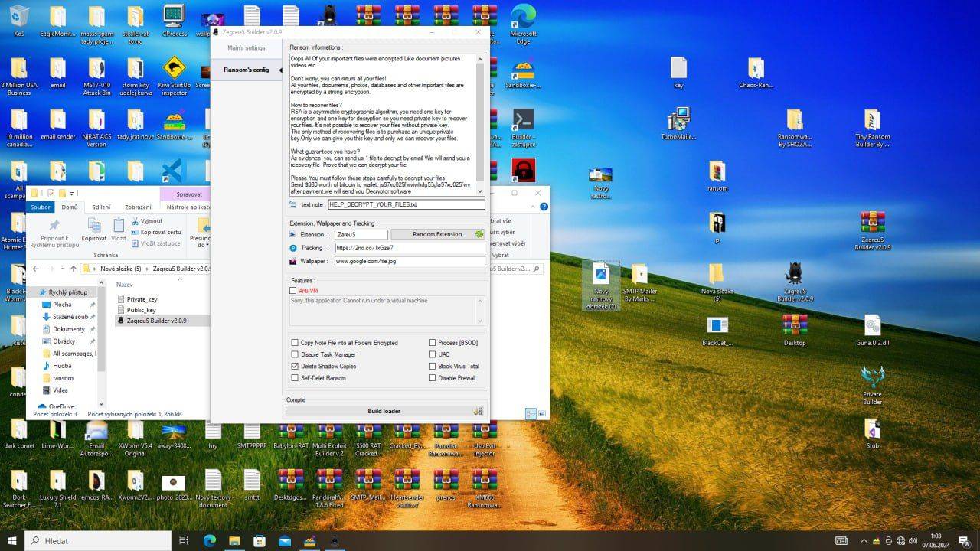Viewport: 980px width, 551px height.
Task: Open Task View on the taskbar
Action: pyautogui.click(x=184, y=541)
